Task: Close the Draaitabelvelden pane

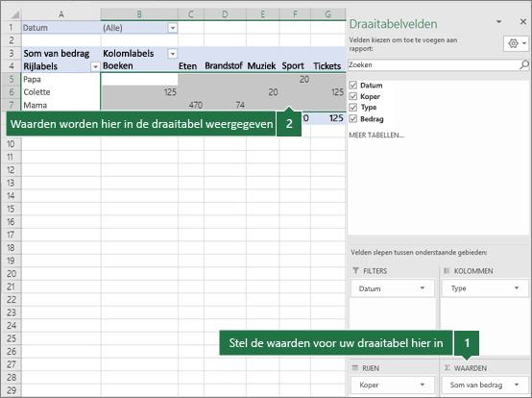Action: [x=523, y=22]
